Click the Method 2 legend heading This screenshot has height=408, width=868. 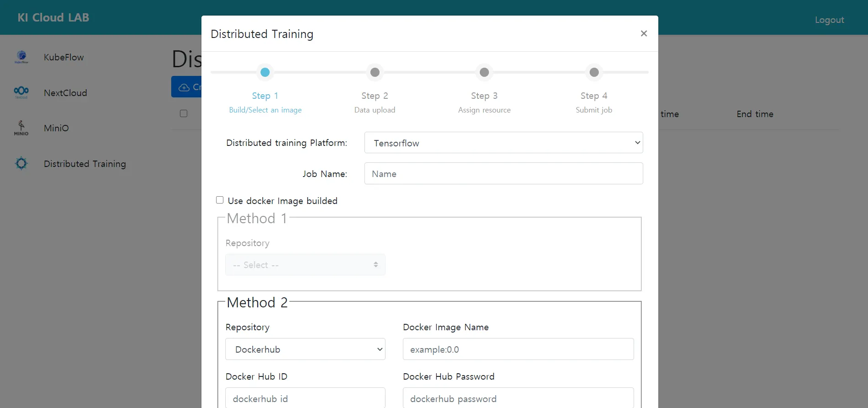[257, 302]
